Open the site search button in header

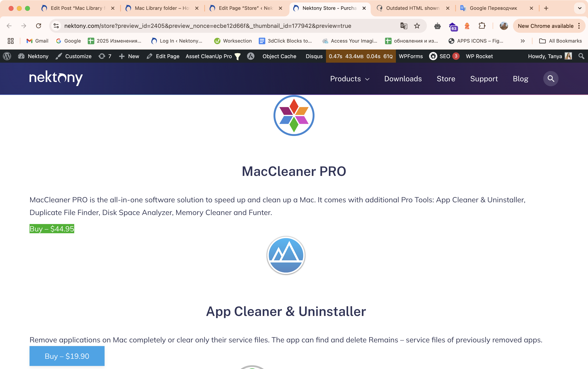(x=551, y=79)
